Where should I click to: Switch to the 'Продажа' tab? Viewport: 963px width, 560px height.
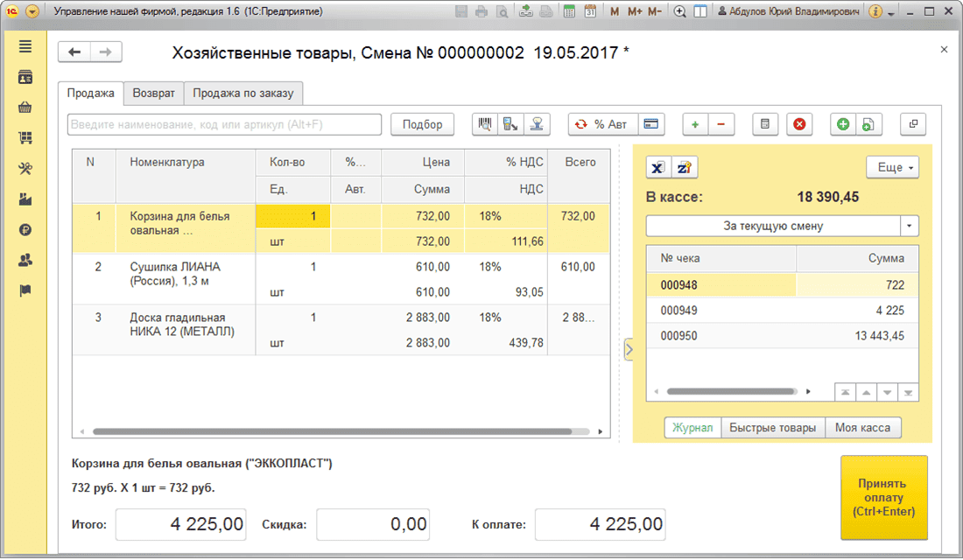point(91,94)
